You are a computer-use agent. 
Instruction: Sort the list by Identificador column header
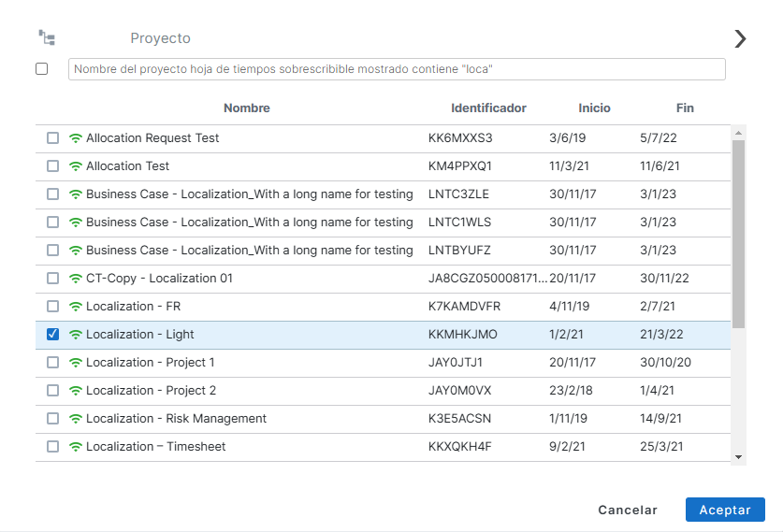click(x=488, y=108)
